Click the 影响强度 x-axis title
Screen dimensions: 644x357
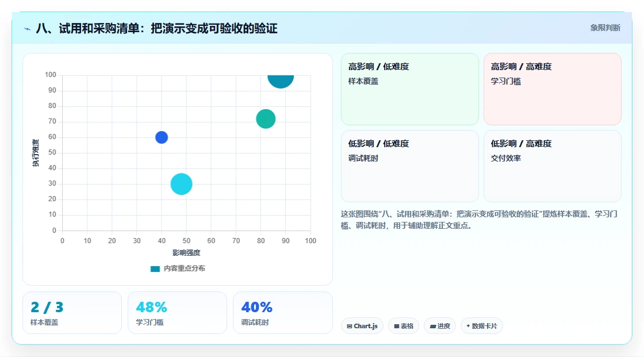[186, 252]
